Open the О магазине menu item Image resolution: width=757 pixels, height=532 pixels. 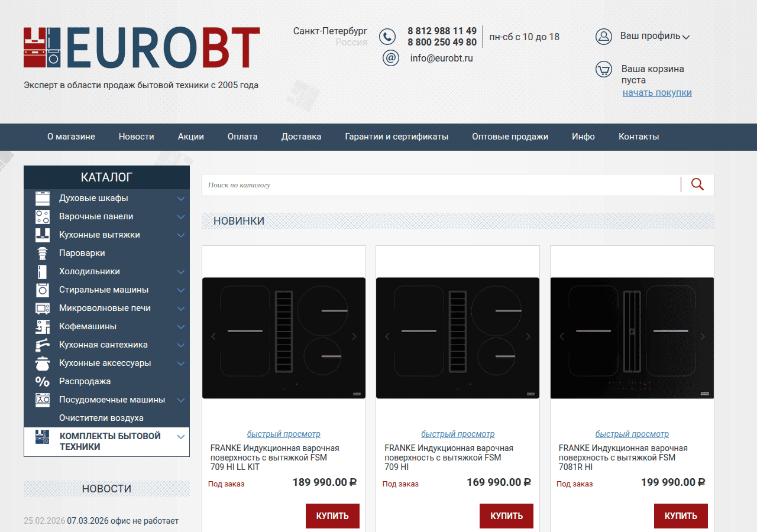71,137
